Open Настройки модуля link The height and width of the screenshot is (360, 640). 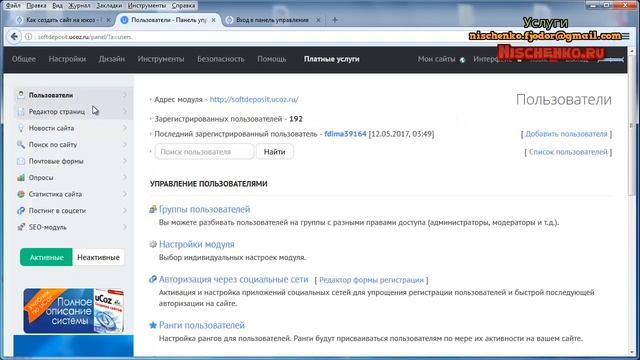tap(196, 244)
